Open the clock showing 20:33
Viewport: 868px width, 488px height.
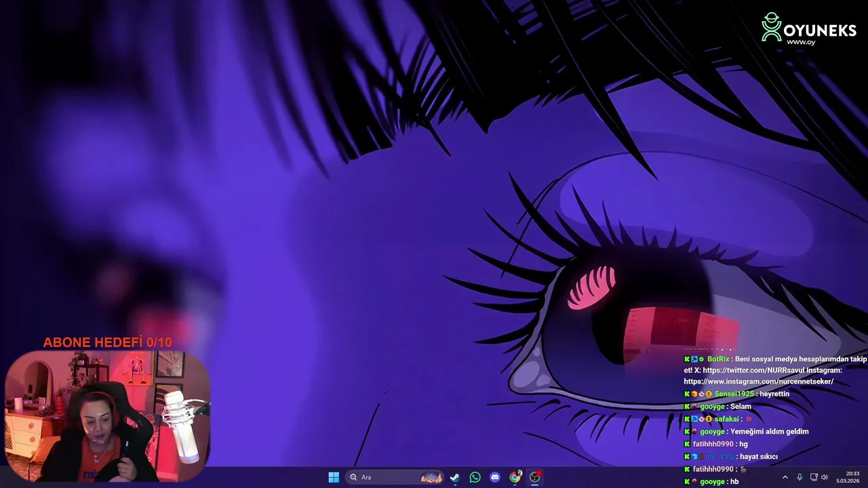point(848,477)
